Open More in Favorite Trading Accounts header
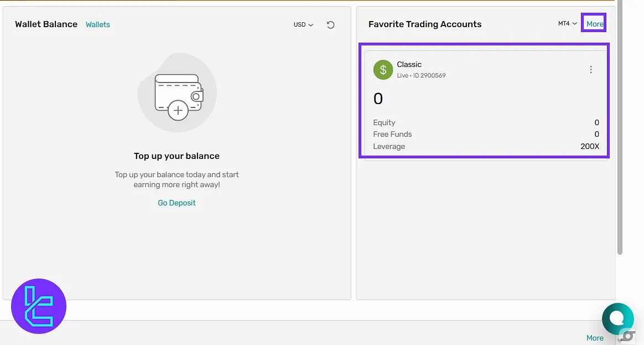The height and width of the screenshot is (345, 644). (595, 24)
